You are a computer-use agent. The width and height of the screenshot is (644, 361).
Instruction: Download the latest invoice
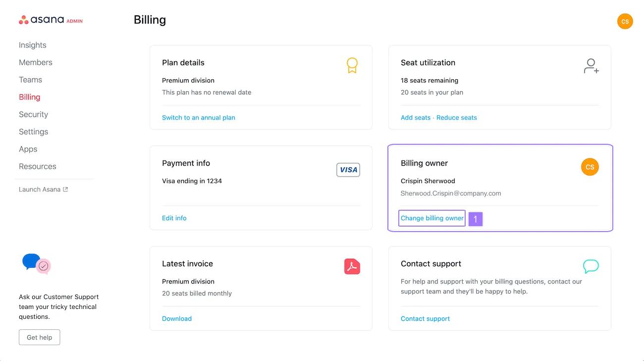tap(177, 319)
